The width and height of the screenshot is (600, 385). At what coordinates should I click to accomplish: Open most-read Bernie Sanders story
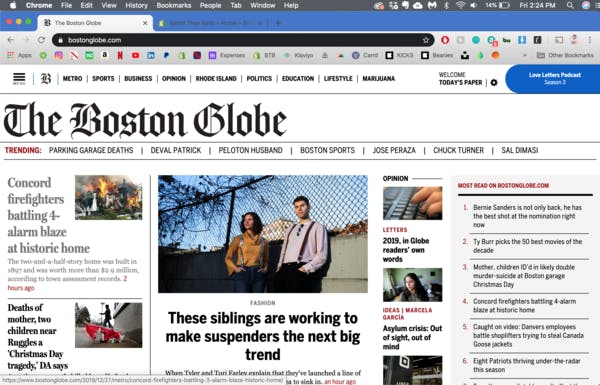527,216
